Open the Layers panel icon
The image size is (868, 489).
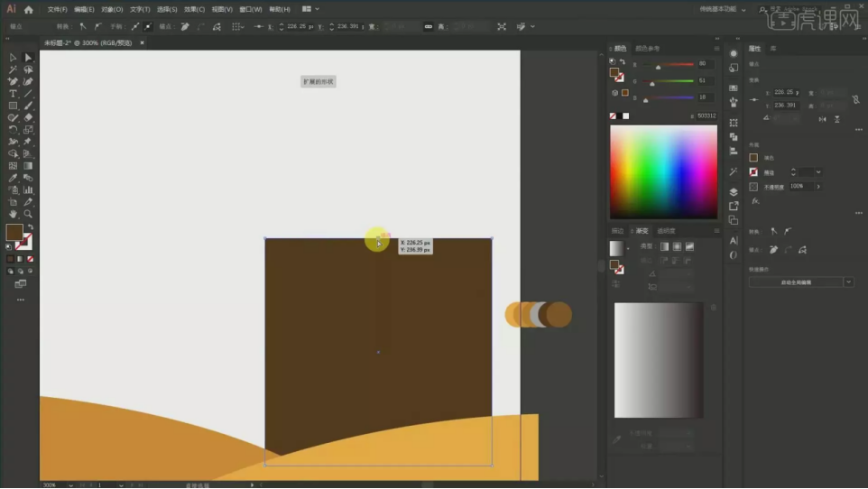734,192
